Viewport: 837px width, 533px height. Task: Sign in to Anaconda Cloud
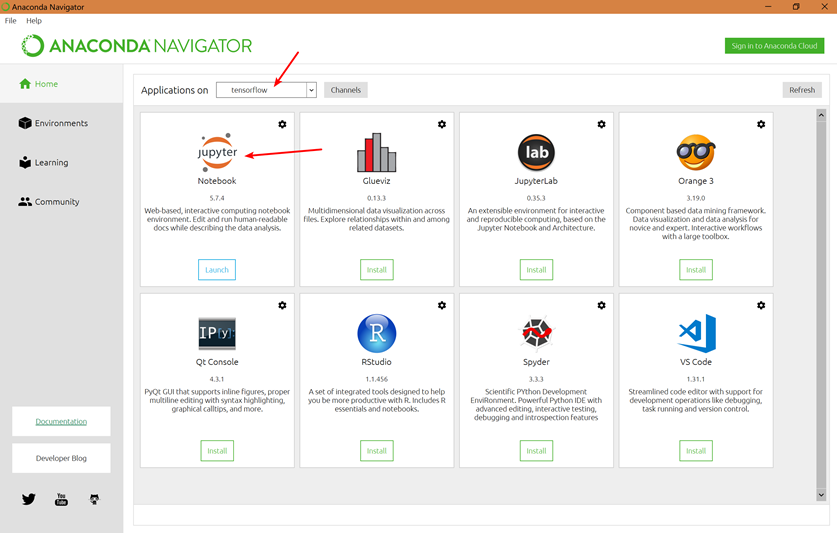click(x=774, y=46)
